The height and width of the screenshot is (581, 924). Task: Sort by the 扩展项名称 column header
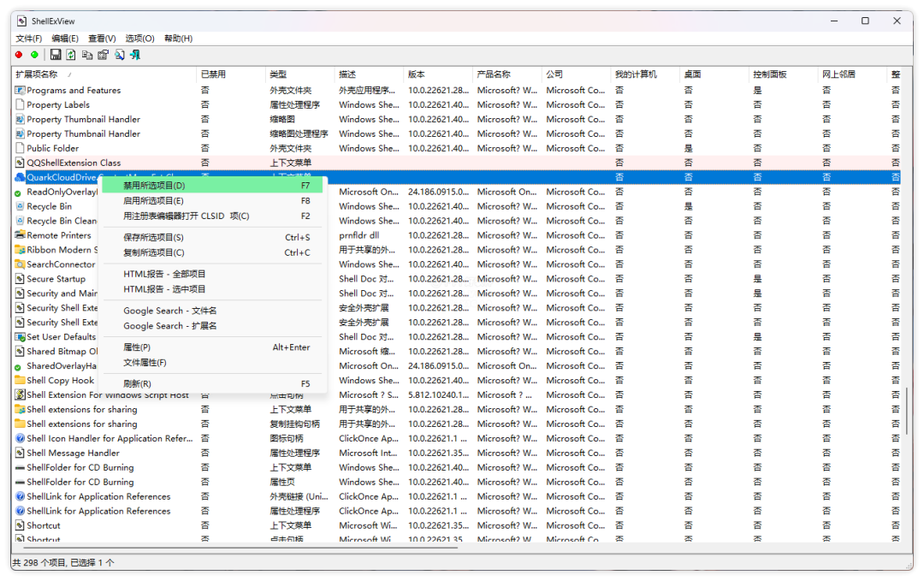tap(104, 74)
